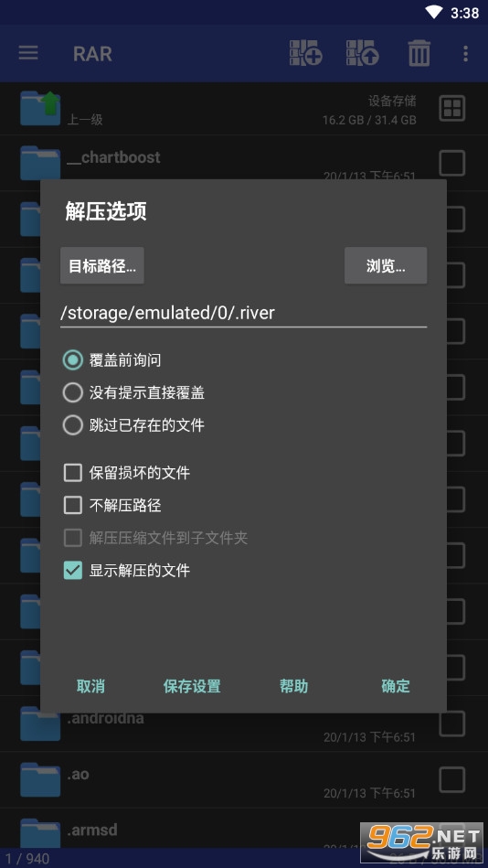
Task: Select 跳过已存在的文件 radio option
Action: point(72,425)
